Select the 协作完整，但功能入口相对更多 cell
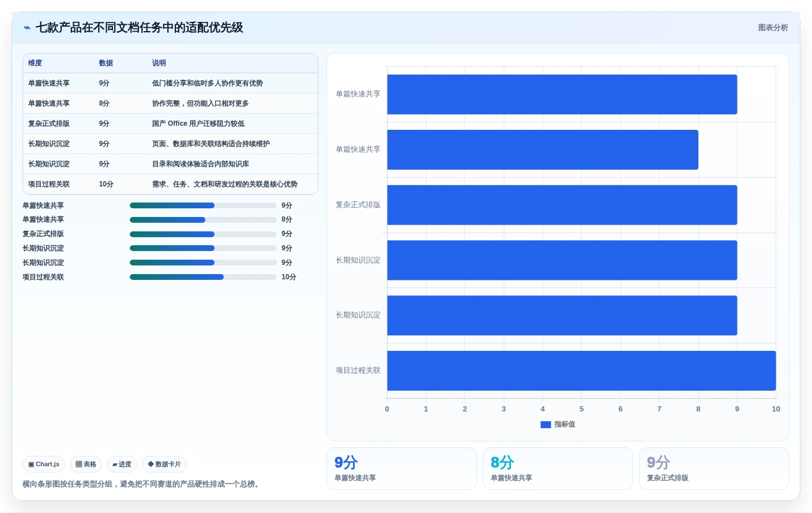The width and height of the screenshot is (812, 513). click(200, 103)
